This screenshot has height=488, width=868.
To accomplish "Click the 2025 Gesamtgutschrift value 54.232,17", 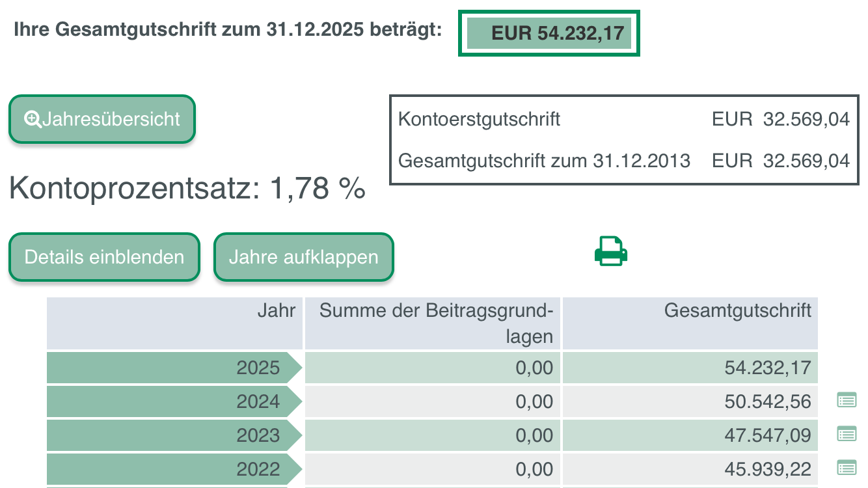I will (x=767, y=368).
